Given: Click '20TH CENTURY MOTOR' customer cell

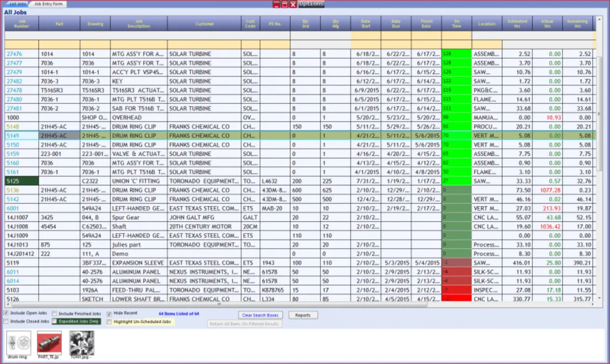Looking at the screenshot, I should (x=204, y=227).
